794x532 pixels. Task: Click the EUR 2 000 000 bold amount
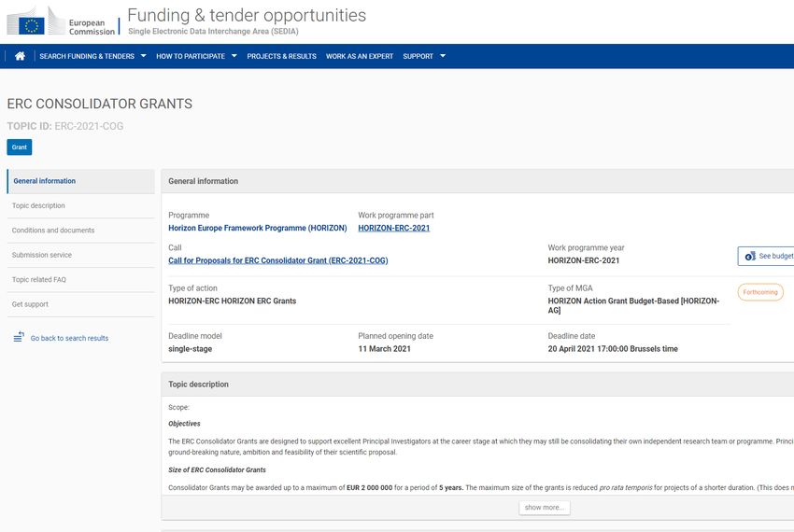[x=370, y=488]
